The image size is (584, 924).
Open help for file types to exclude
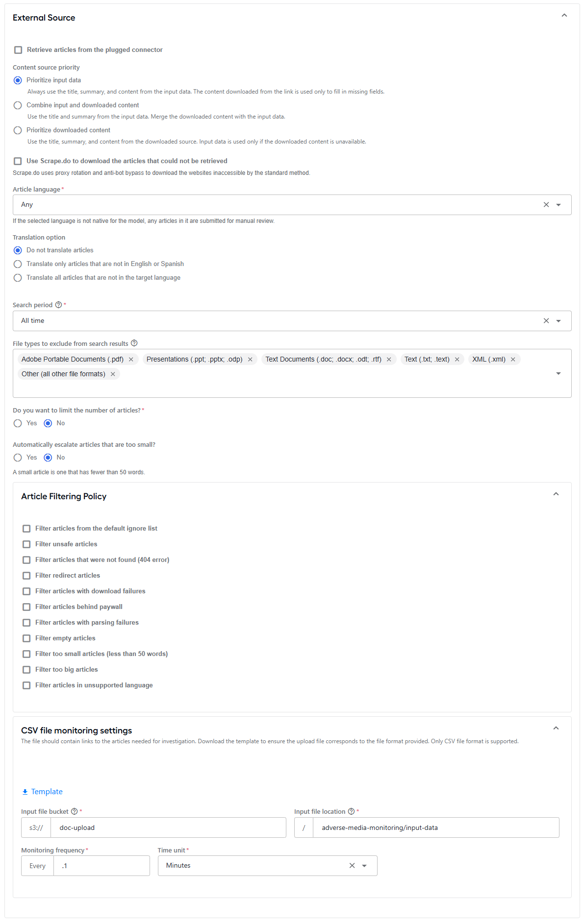coord(134,343)
